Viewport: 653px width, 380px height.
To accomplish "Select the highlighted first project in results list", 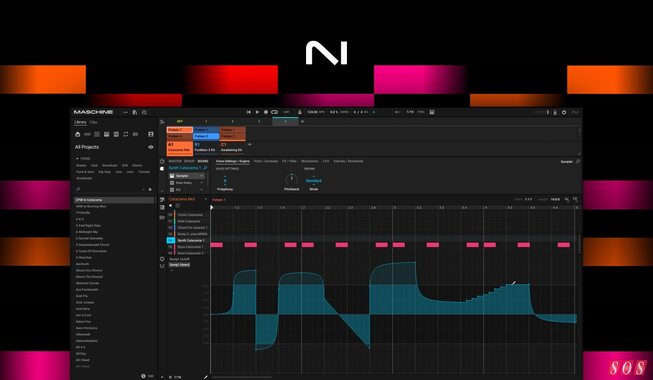I will pyautogui.click(x=114, y=200).
